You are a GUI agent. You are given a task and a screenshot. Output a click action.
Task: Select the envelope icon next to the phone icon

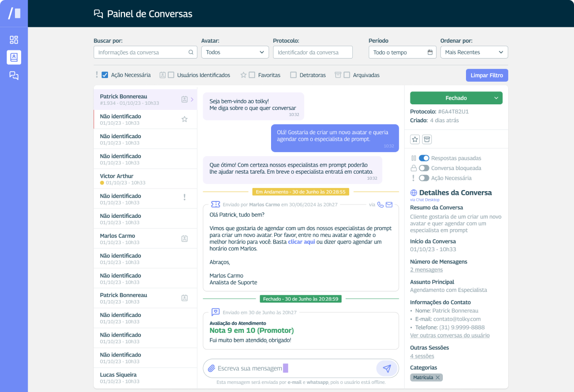(x=389, y=204)
